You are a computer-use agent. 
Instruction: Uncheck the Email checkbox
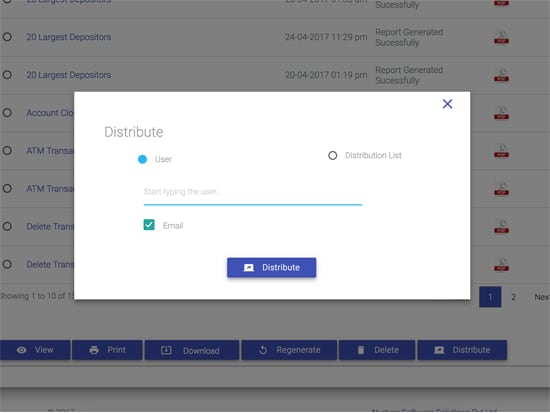(149, 225)
